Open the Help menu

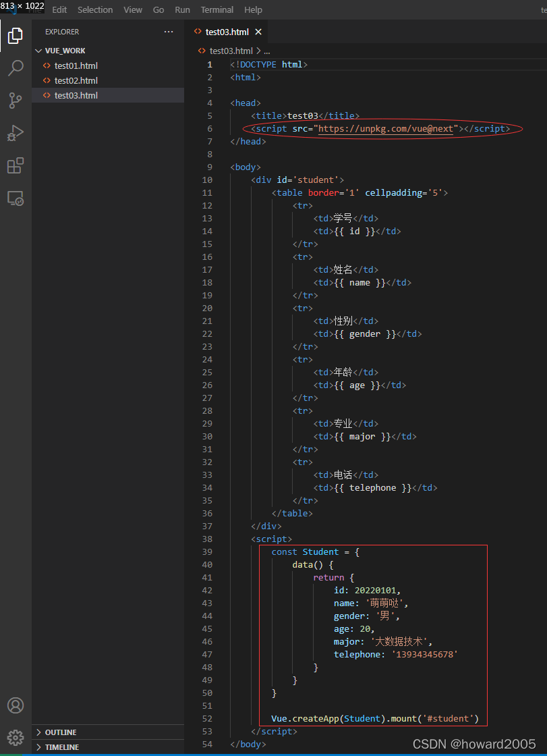click(x=253, y=9)
